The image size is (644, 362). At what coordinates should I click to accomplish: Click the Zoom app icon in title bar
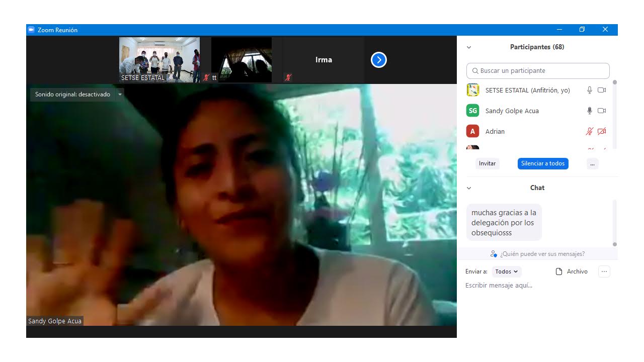click(x=31, y=30)
